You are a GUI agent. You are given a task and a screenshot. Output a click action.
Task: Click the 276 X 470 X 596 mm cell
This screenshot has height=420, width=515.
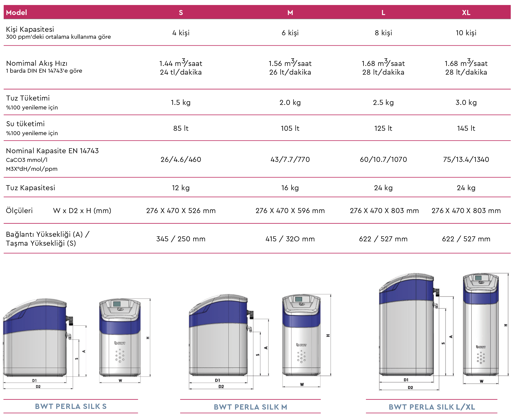coord(290,210)
